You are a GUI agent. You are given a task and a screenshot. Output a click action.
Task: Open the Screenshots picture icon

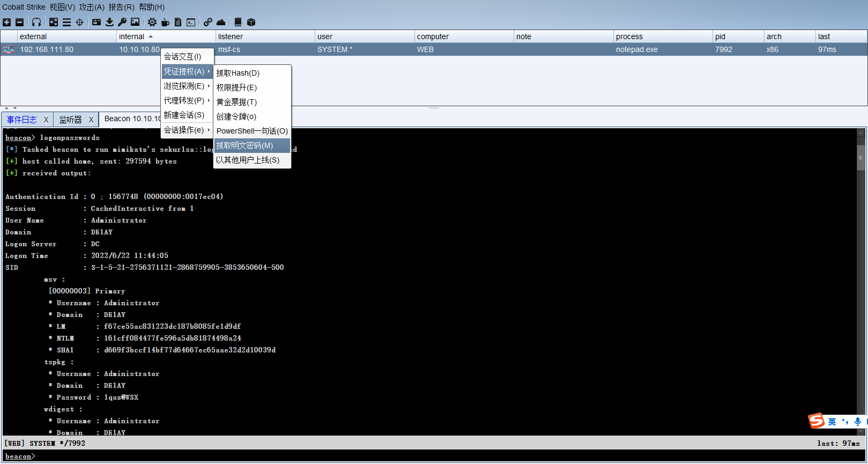click(x=135, y=22)
